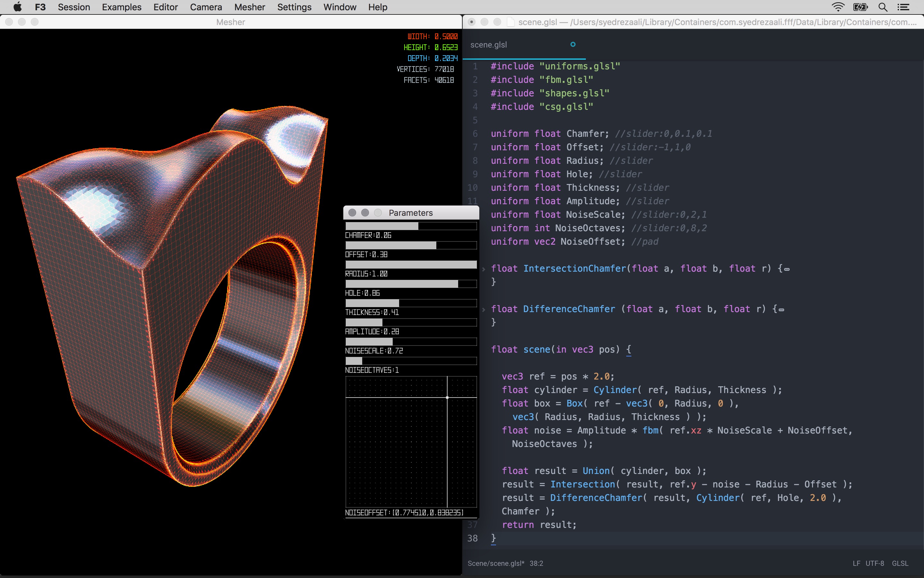Click the 'return result;' code line
Image resolution: width=924 pixels, height=578 pixels.
point(539,525)
